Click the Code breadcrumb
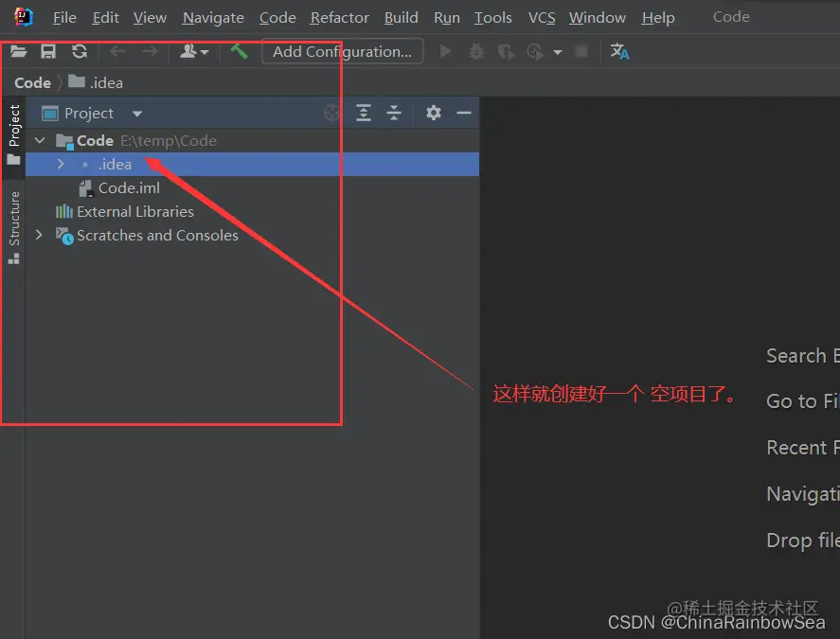The width and height of the screenshot is (840, 639). (33, 83)
